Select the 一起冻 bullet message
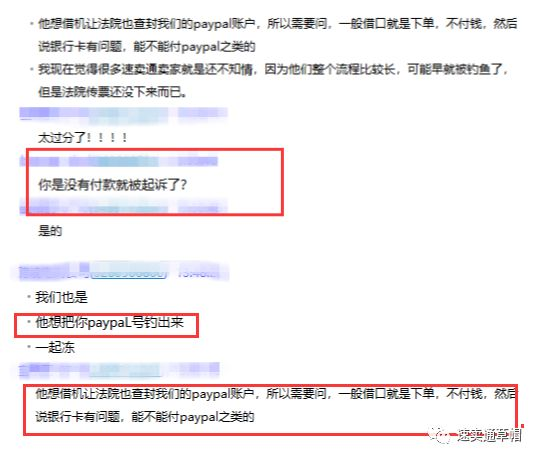Image resolution: width=538 pixels, height=459 pixels. tap(55, 348)
